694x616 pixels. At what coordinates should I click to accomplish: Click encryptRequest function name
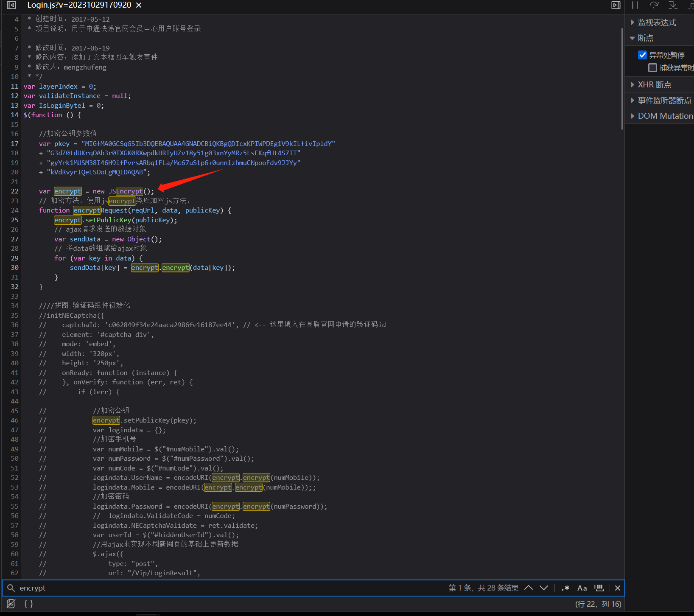point(100,210)
